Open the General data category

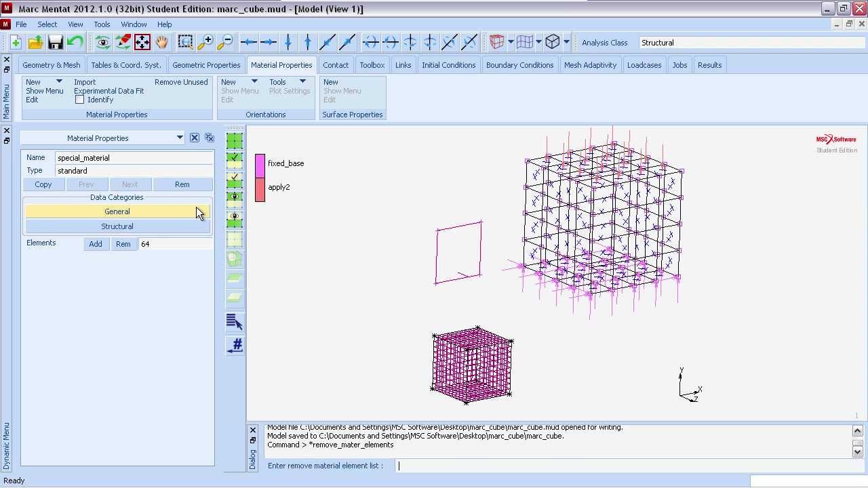coord(117,211)
